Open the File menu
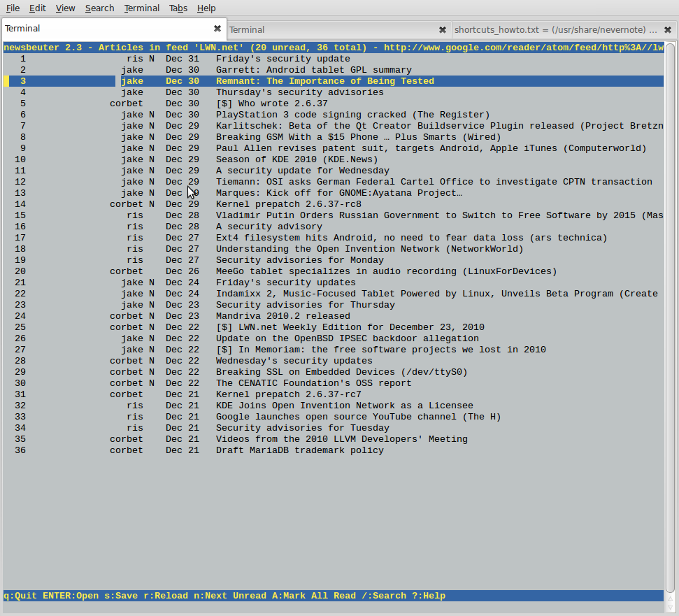679x616 pixels. 13,8
